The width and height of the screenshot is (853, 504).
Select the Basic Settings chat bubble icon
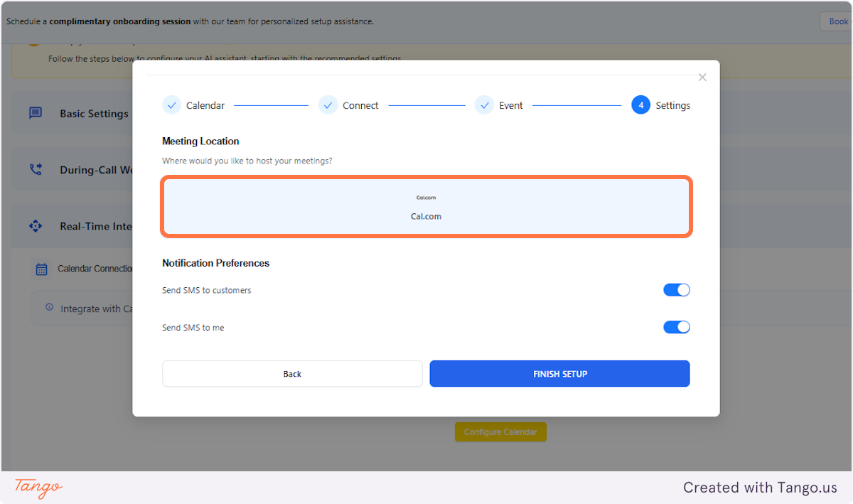(36, 113)
